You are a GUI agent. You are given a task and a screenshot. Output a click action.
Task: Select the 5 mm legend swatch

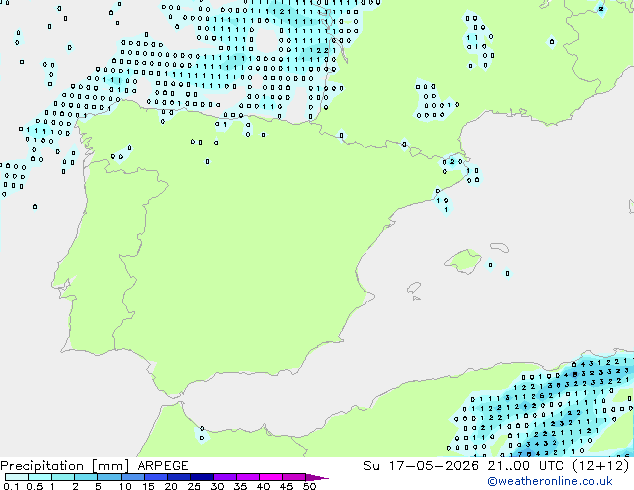pos(109,477)
